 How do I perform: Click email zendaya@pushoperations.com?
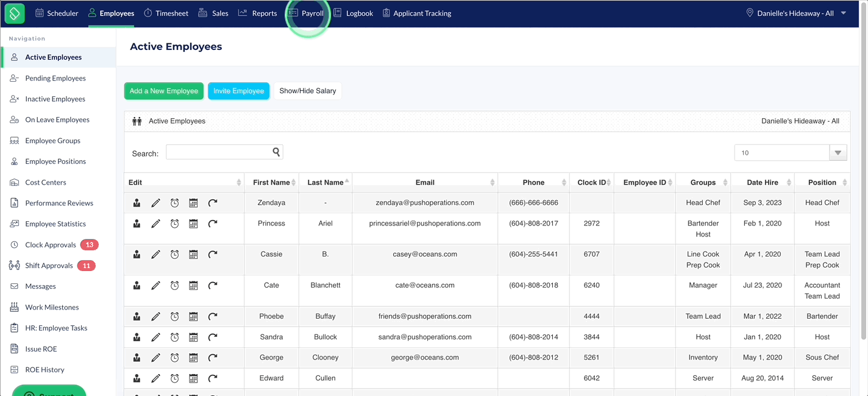click(x=425, y=203)
